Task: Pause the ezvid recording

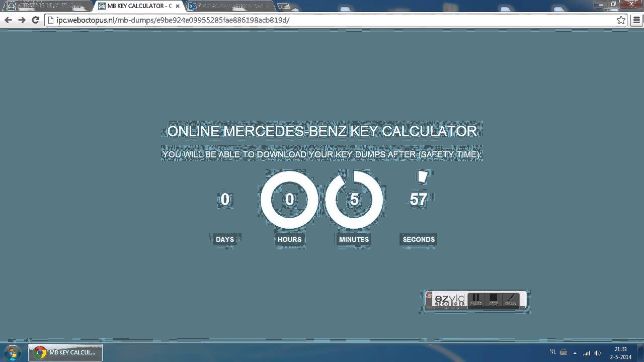Action: click(476, 300)
